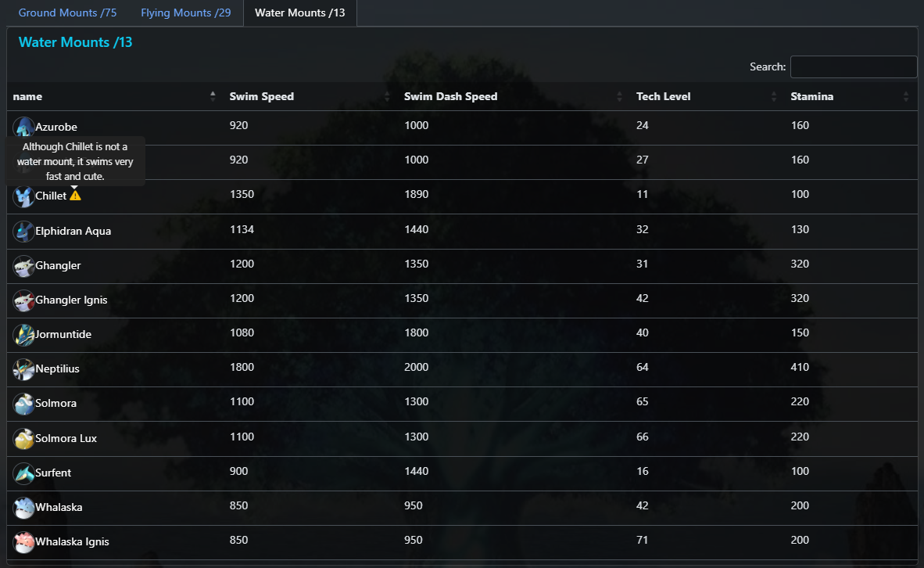Click Surfent swim speed value 900
The width and height of the screenshot is (924, 568).
(x=238, y=471)
